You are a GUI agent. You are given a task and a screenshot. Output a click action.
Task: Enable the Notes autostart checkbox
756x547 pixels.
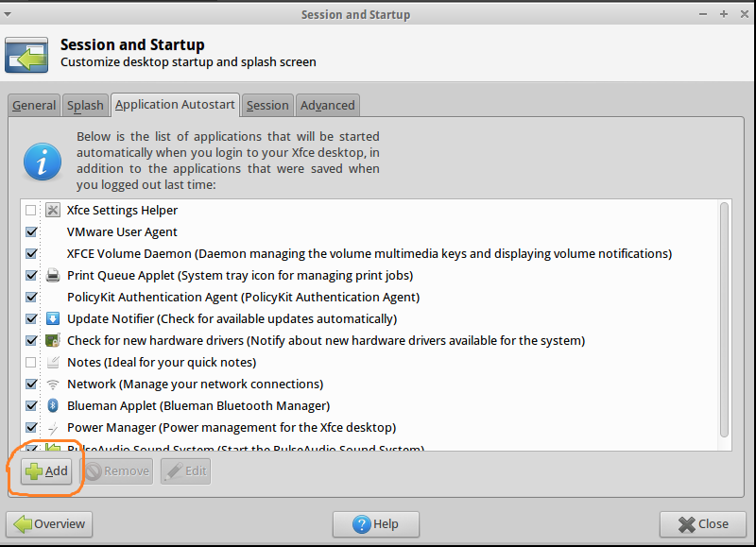point(30,362)
